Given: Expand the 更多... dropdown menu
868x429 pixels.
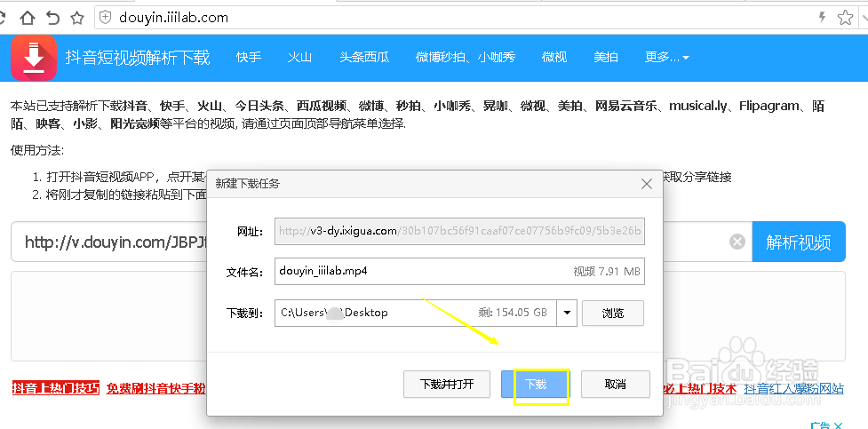Looking at the screenshot, I should point(667,57).
